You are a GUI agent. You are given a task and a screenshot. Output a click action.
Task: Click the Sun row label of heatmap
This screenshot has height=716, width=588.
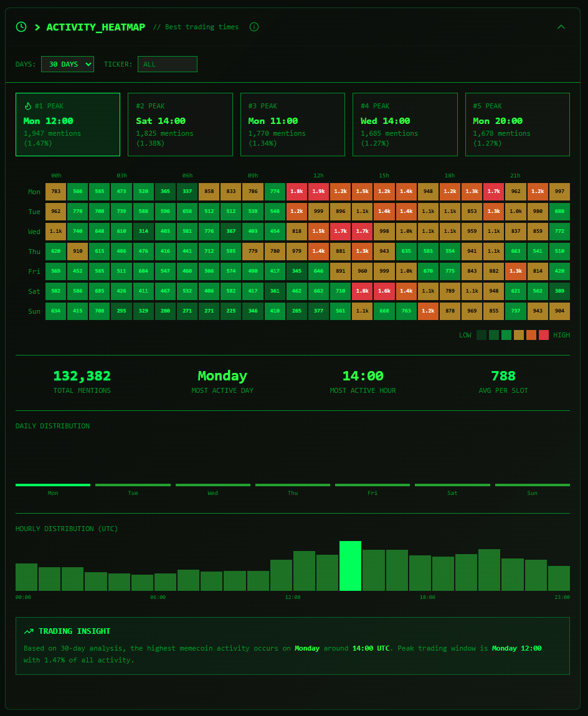pos(34,311)
